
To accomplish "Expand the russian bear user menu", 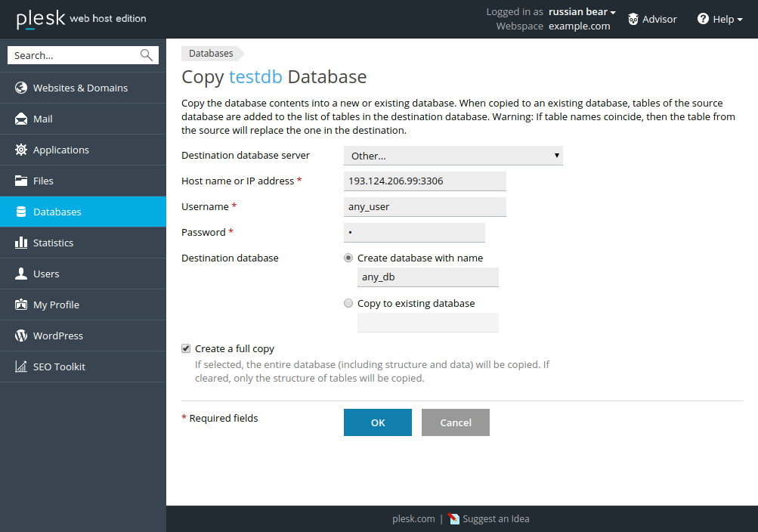I will (582, 12).
